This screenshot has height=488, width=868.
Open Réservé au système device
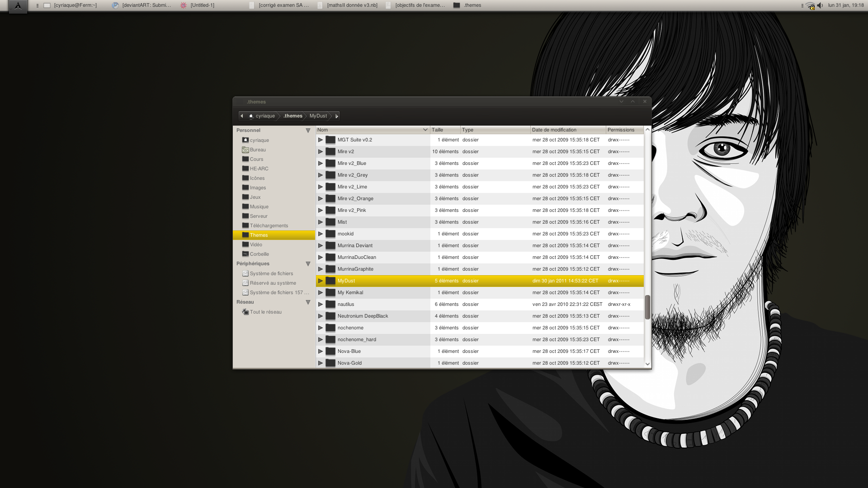coord(274,283)
